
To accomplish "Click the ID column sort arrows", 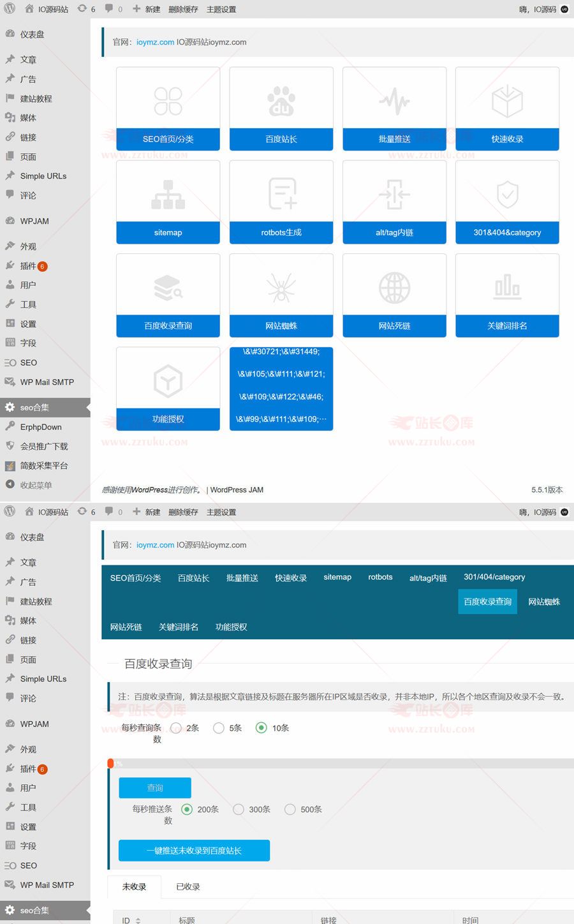I will coord(138,920).
